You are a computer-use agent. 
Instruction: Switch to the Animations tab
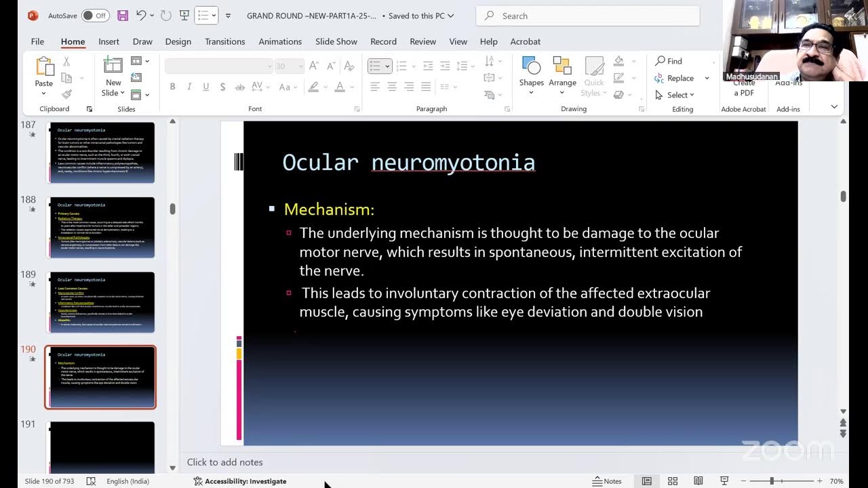(280, 41)
